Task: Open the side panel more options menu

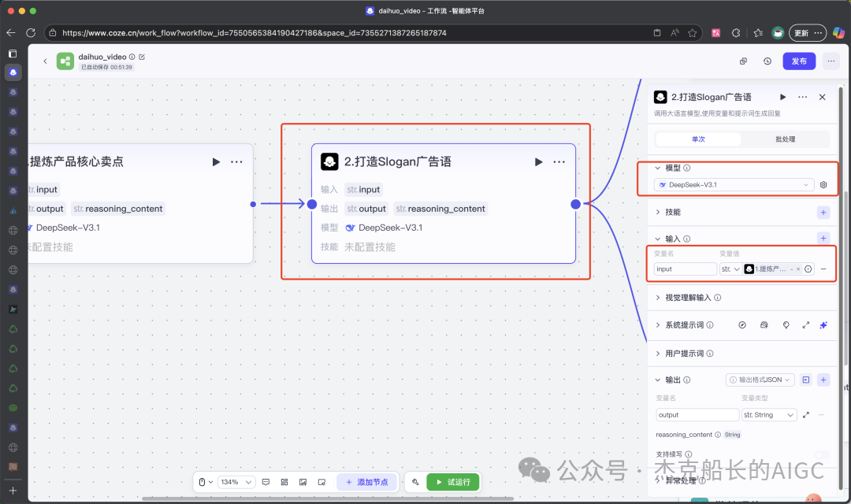Action: [x=803, y=97]
